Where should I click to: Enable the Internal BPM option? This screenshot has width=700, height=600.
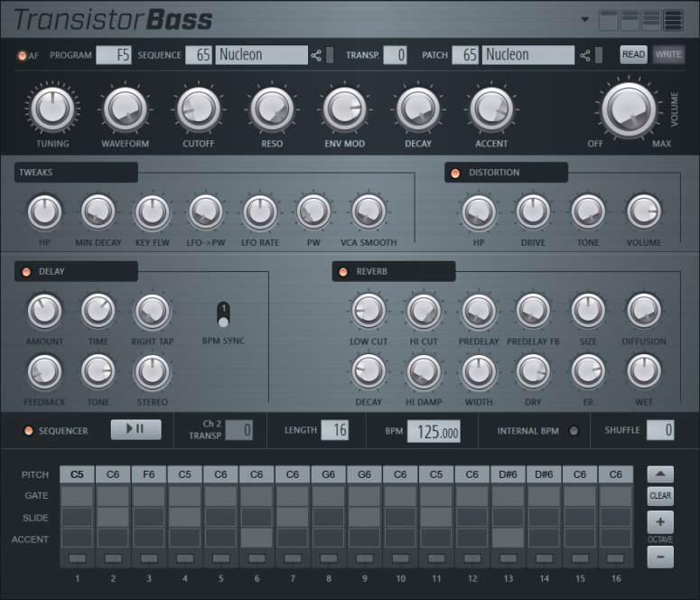574,431
